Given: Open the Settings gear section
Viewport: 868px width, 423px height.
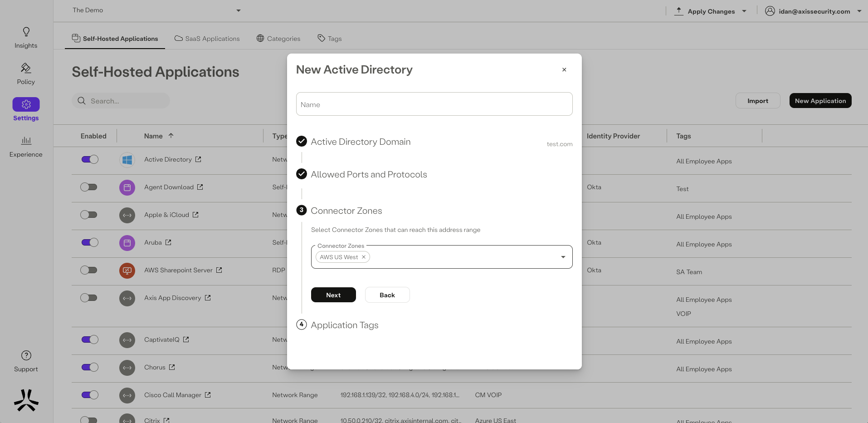Looking at the screenshot, I should pyautogui.click(x=26, y=109).
